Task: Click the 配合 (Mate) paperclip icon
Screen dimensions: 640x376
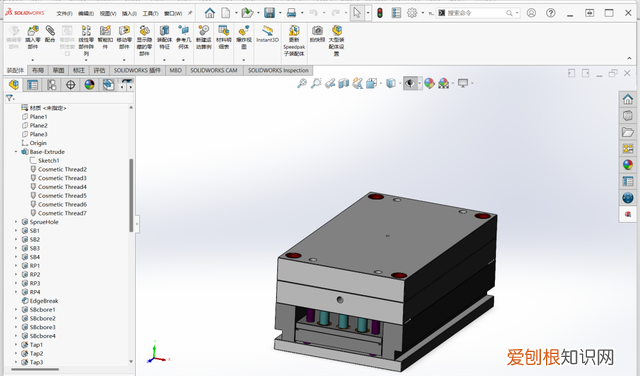Action: pyautogui.click(x=50, y=34)
